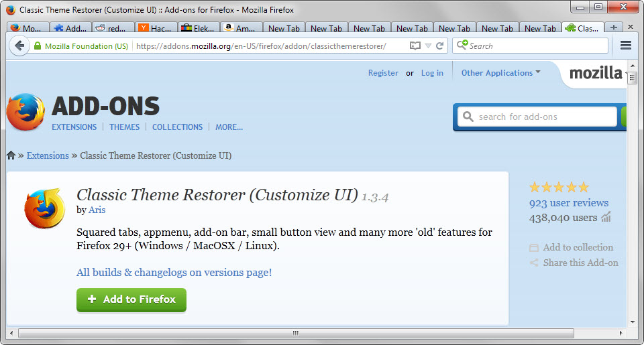Click the Firefox logo beside ADD-ONS
This screenshot has height=345, width=644.
click(x=25, y=112)
